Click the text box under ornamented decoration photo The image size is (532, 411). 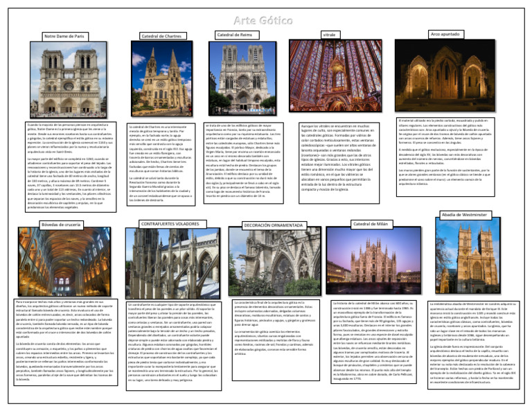pos(276,340)
